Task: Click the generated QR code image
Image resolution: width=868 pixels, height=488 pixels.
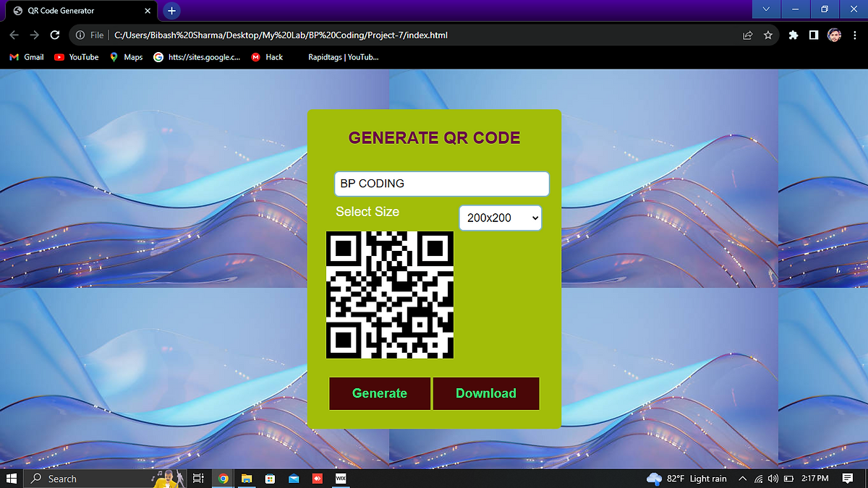Action: [390, 295]
